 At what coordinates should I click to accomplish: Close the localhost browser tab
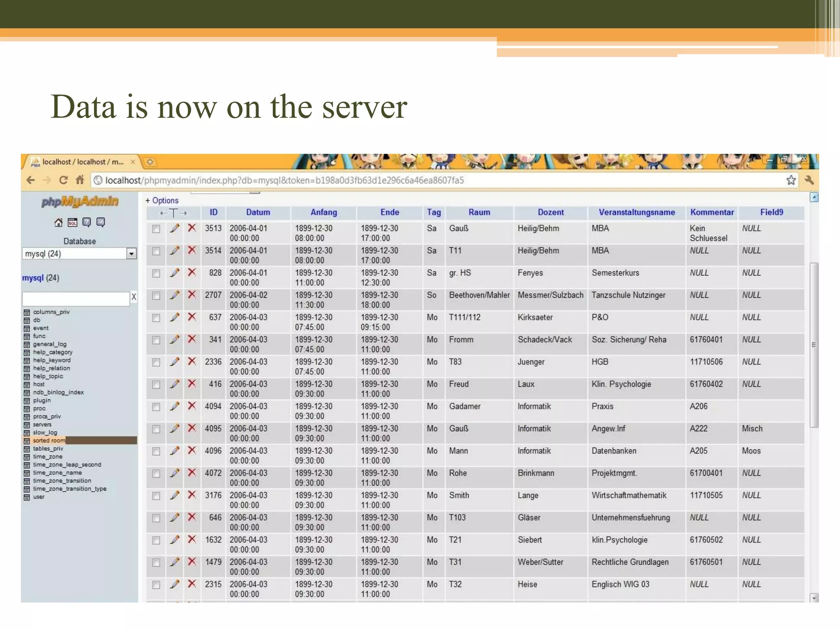133,162
